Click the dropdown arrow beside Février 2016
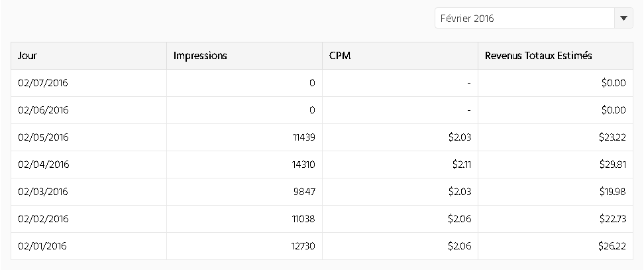This screenshot has height=270, width=644. 623,18
